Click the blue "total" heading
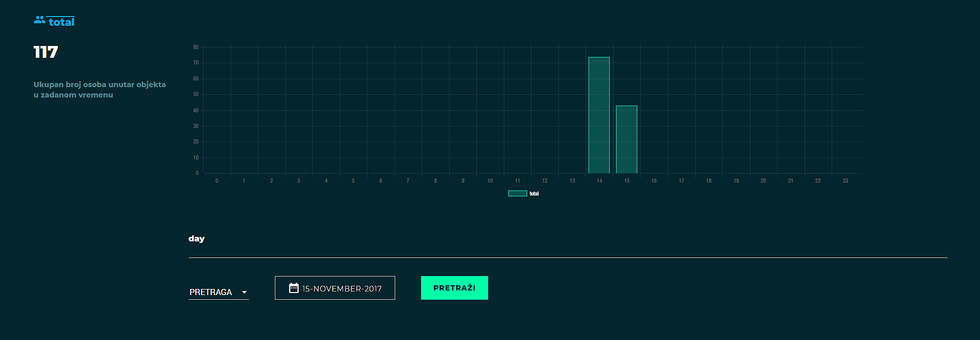 click(x=61, y=22)
